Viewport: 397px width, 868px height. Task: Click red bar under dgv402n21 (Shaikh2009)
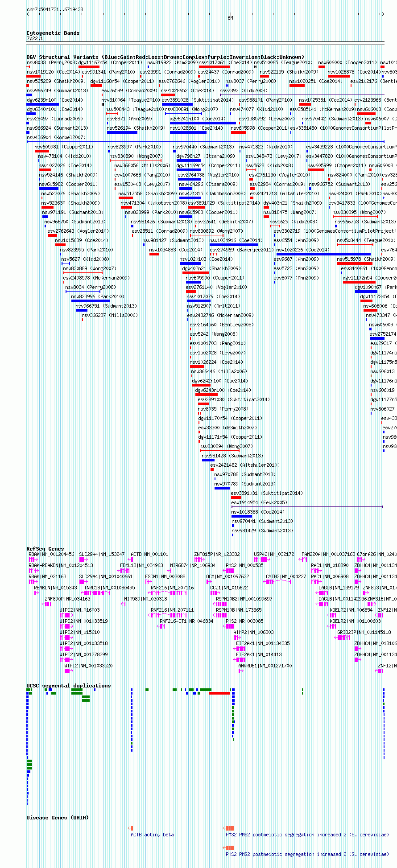pos(195,273)
